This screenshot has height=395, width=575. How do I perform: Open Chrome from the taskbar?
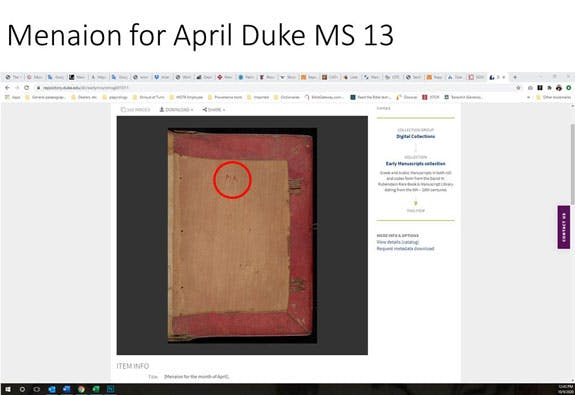(81, 389)
